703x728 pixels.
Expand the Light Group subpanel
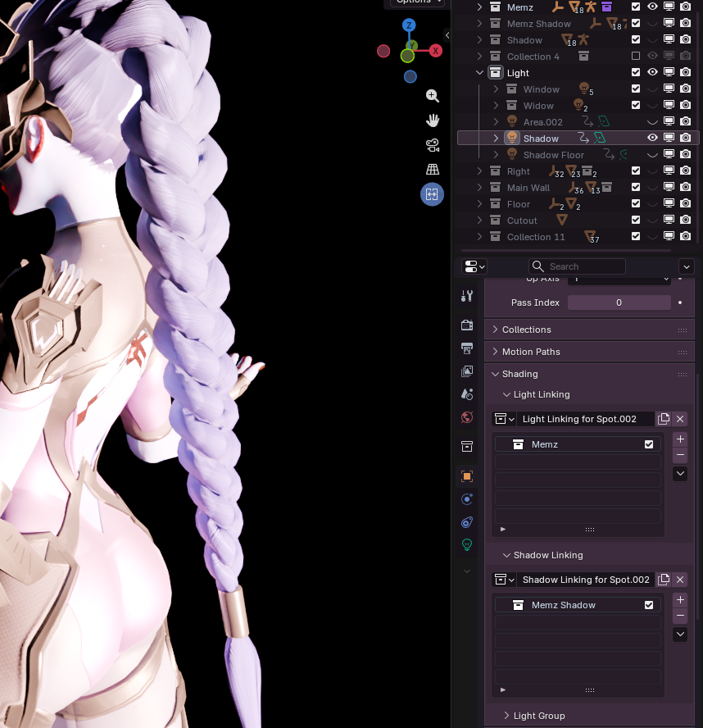point(506,716)
